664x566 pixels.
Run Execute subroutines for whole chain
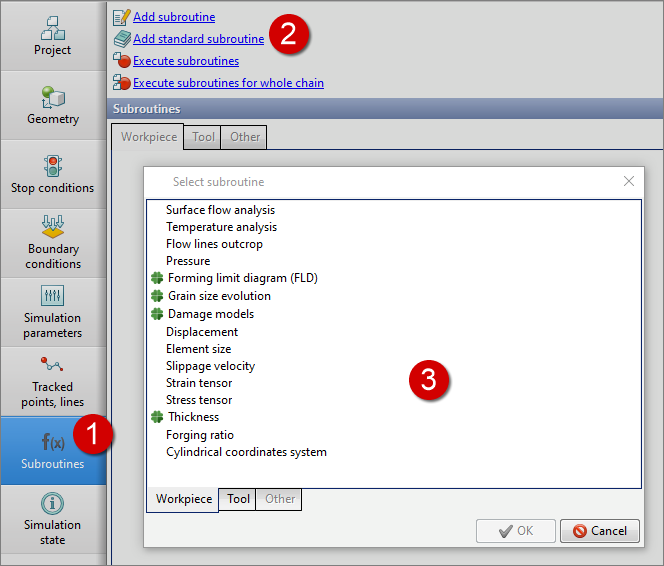coord(228,83)
